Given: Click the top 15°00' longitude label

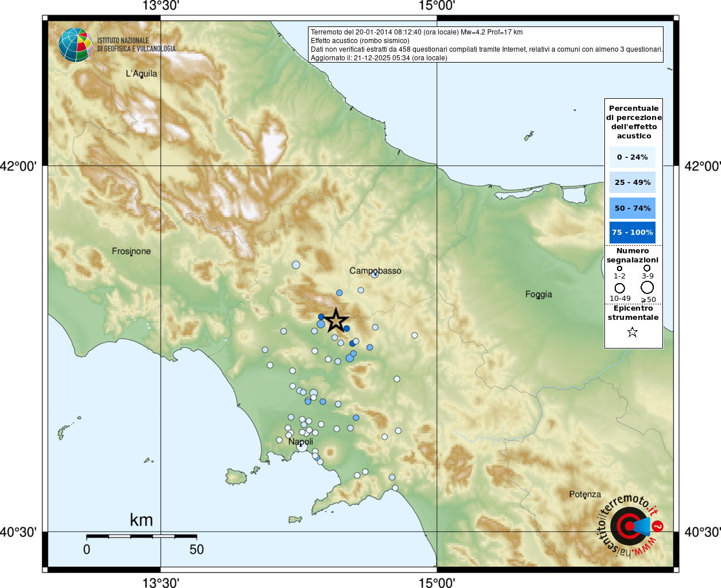Looking at the screenshot, I should (x=437, y=6).
